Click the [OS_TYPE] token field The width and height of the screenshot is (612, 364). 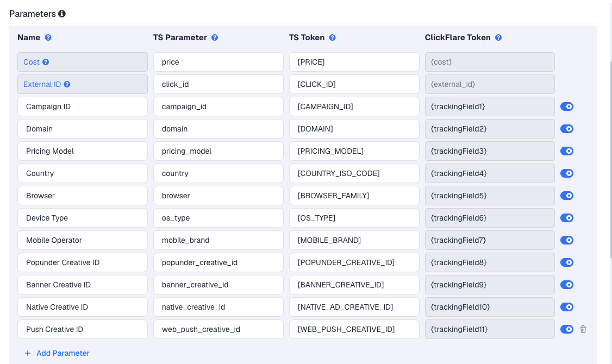tap(354, 218)
